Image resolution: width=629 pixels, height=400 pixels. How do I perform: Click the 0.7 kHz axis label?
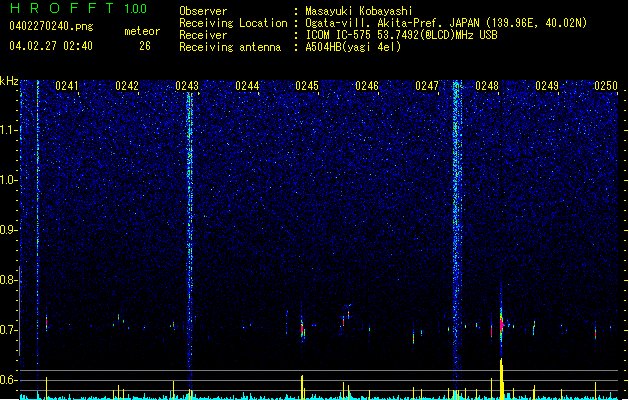8,330
